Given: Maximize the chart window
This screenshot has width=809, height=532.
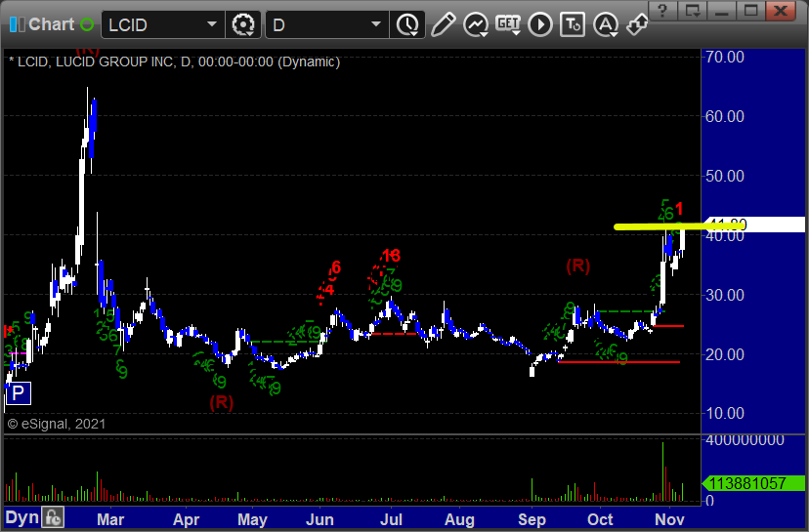Looking at the screenshot, I should click(750, 11).
